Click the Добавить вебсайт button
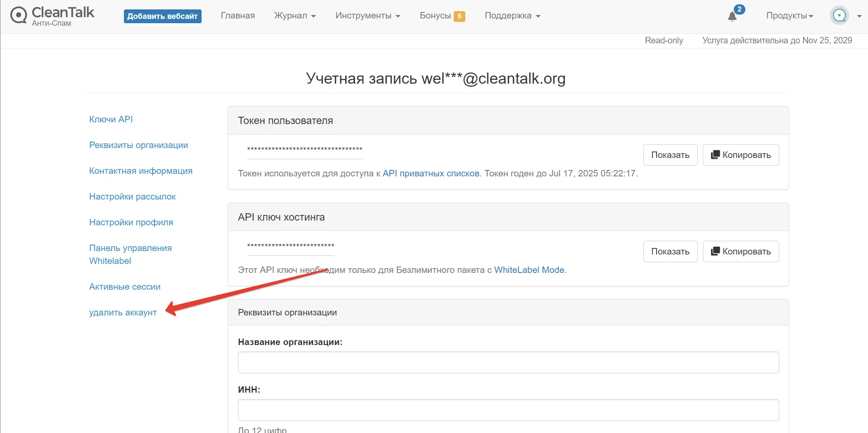The height and width of the screenshot is (433, 868). click(163, 16)
